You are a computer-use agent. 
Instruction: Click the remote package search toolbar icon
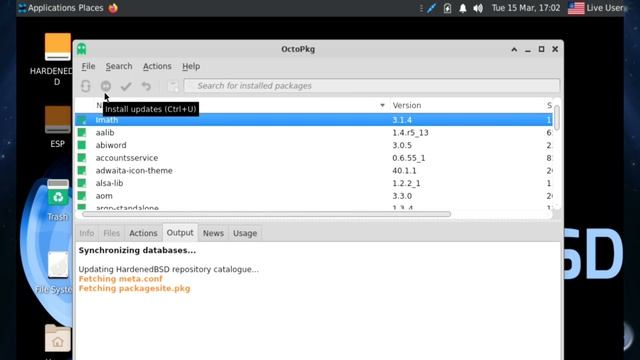[173, 86]
